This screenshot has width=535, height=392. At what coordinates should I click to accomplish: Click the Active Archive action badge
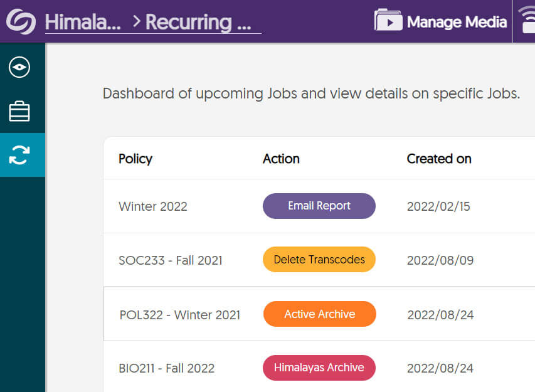[x=320, y=314]
